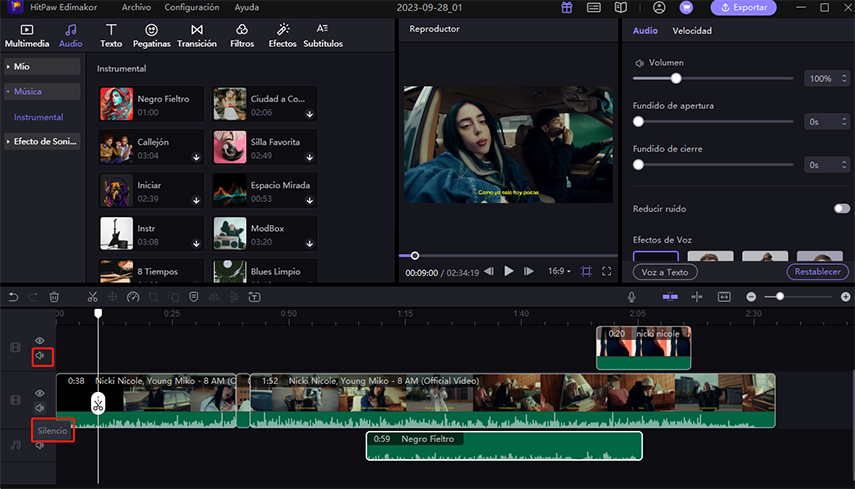Switch to the Velocidad tab
Viewport: 855px width, 489px height.
tap(691, 31)
